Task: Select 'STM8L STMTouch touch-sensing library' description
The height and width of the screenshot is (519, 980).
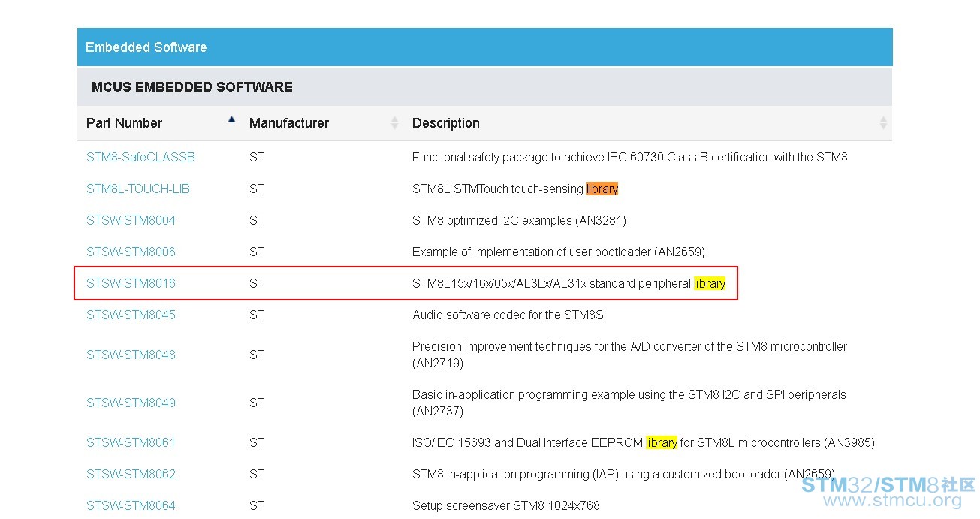Action: point(515,189)
